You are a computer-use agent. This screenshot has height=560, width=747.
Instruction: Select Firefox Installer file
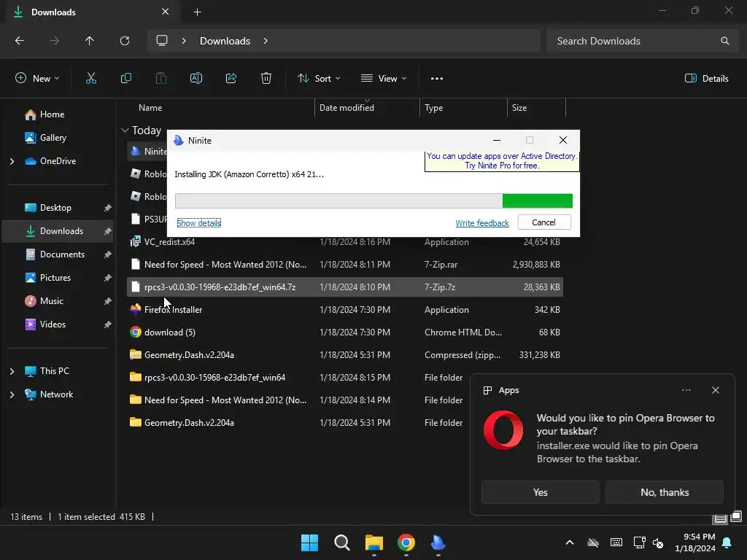(x=345, y=309)
